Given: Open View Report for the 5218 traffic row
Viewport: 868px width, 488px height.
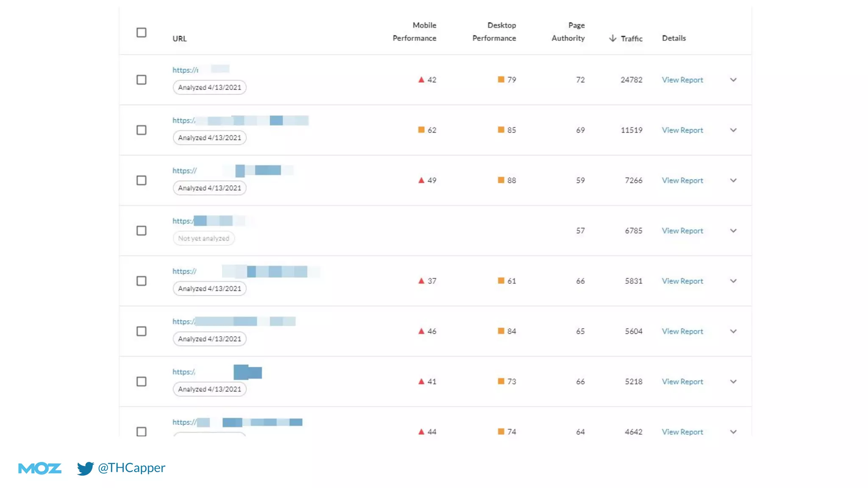Looking at the screenshot, I should coord(682,382).
